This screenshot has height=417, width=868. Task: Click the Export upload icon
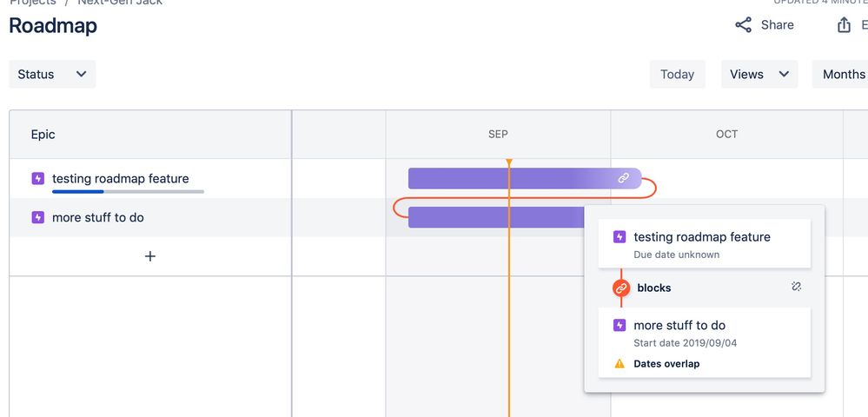point(844,25)
